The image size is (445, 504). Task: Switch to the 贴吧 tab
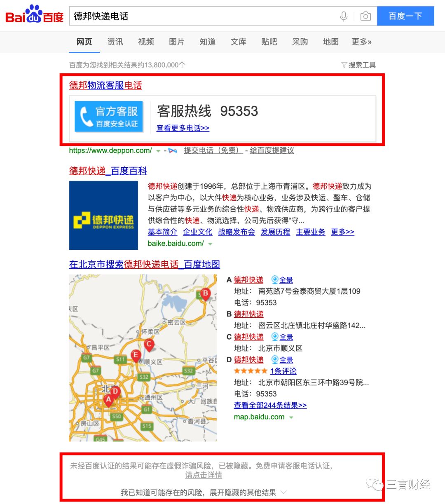pos(269,42)
